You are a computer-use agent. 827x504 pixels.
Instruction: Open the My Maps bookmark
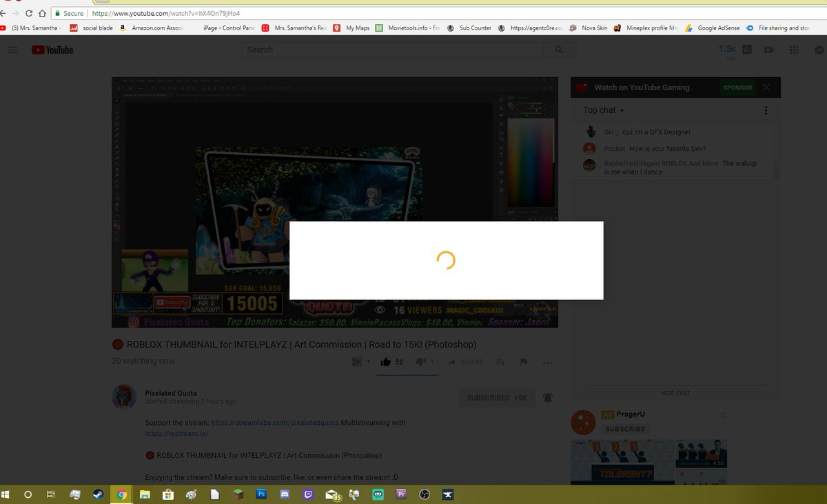coord(351,28)
